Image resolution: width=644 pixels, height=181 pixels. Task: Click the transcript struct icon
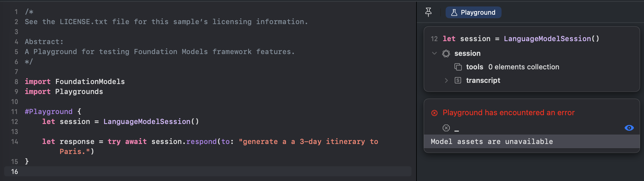pyautogui.click(x=458, y=81)
